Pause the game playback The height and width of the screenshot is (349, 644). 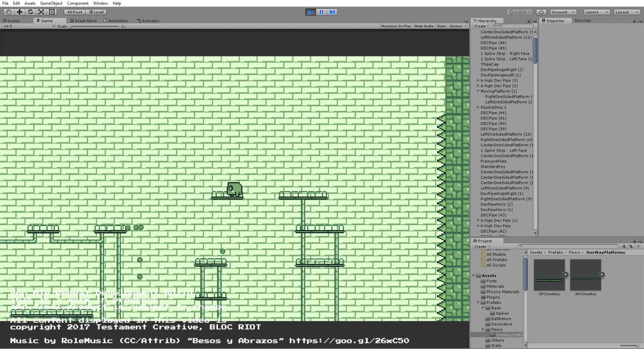[x=321, y=12]
